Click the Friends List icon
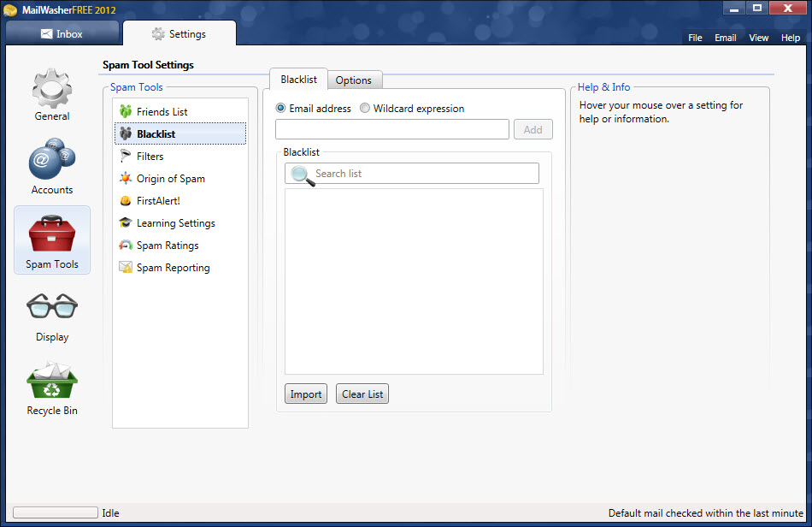 point(126,111)
